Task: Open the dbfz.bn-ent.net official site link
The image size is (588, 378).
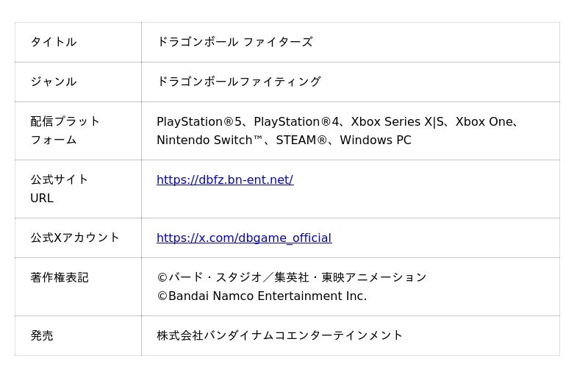Action: click(225, 179)
